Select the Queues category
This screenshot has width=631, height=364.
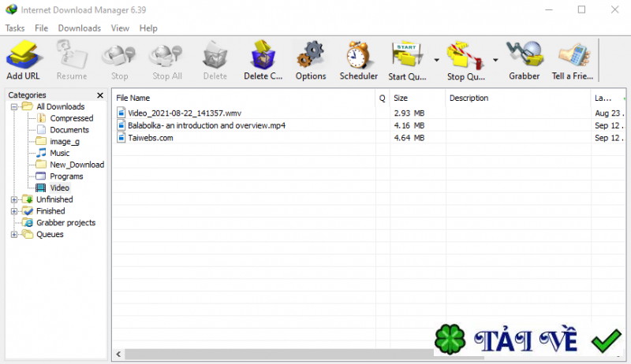(x=50, y=234)
